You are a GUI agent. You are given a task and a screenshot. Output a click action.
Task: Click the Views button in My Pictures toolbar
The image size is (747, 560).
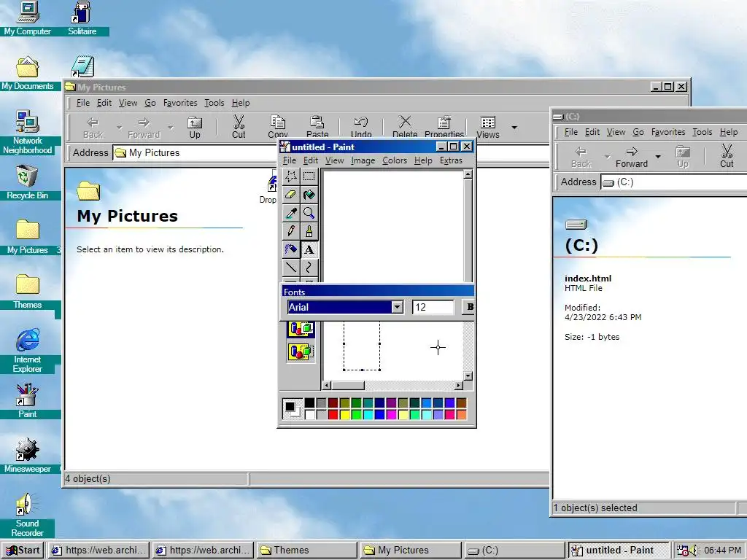click(x=488, y=127)
